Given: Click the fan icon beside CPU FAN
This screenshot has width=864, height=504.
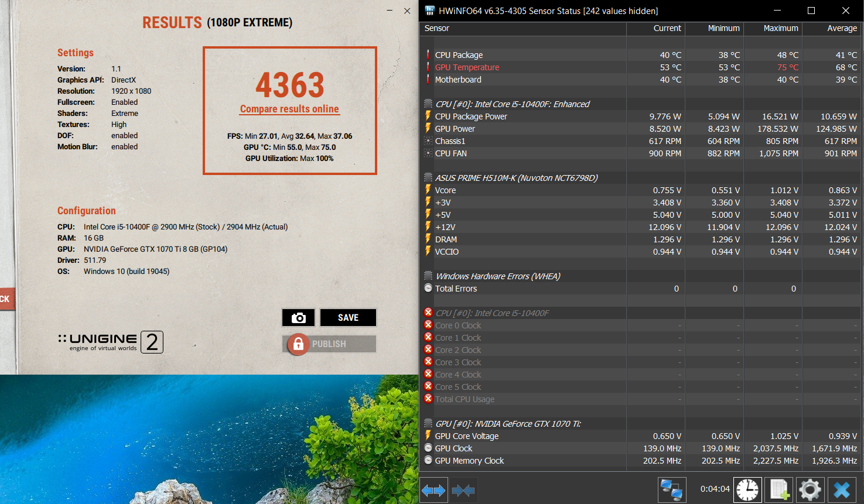Looking at the screenshot, I should tap(428, 153).
